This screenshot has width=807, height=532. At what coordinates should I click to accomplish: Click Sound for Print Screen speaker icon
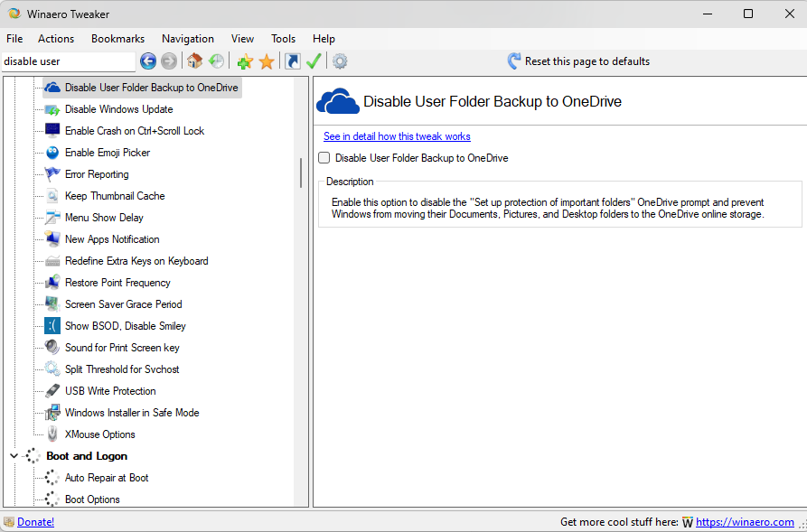click(x=52, y=348)
